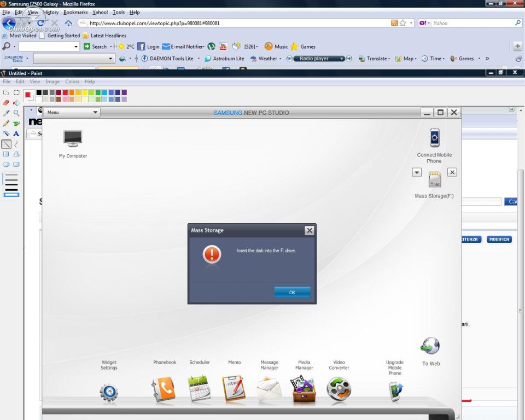Image resolution: width=525 pixels, height=420 pixels.
Task: Click the Search button in Yahoo toolbar
Action: 95,46
